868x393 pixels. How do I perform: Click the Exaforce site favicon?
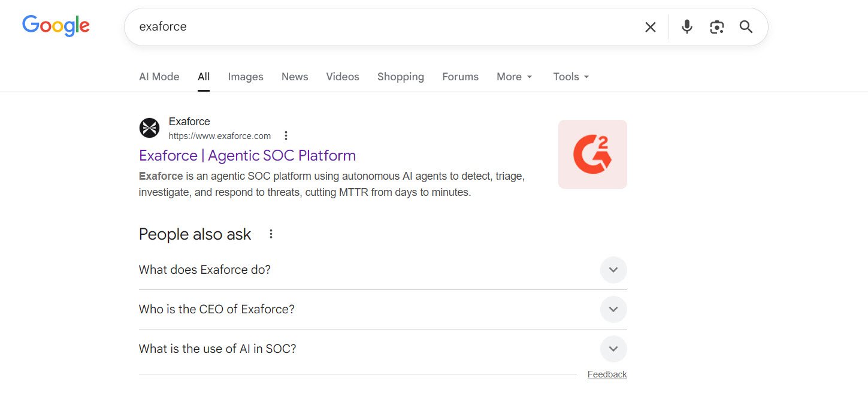[149, 128]
